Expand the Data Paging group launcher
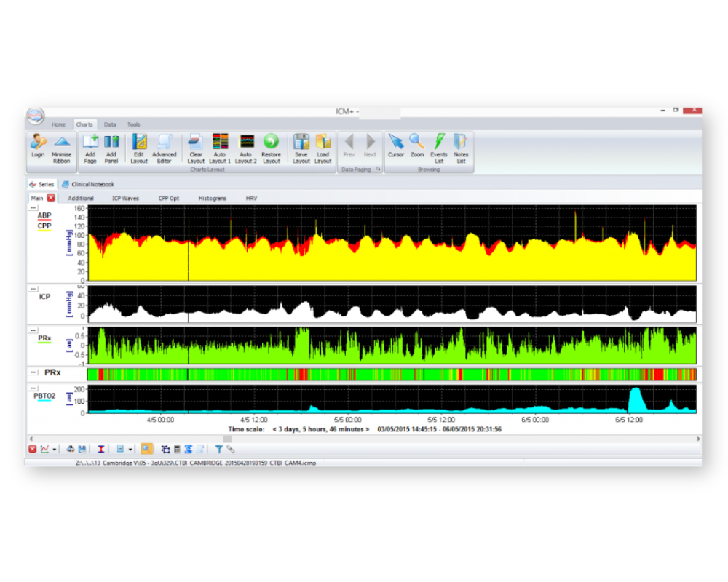The width and height of the screenshot is (728, 582). tap(378, 170)
